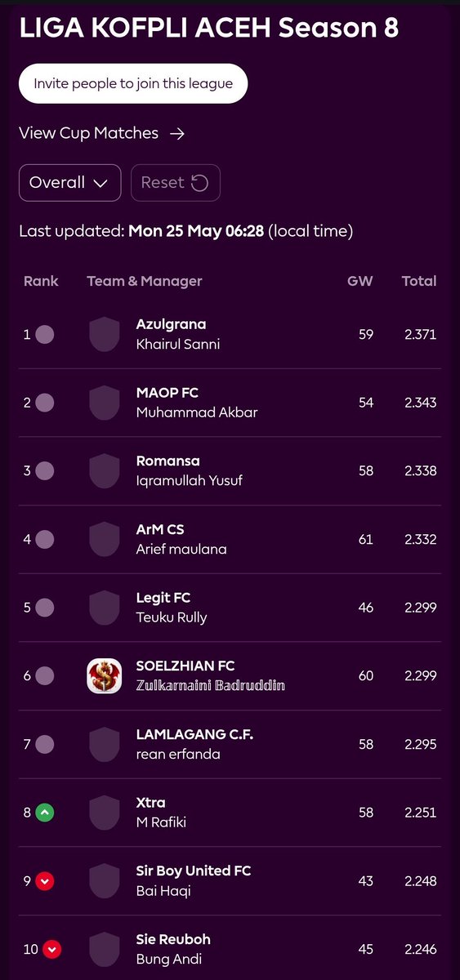This screenshot has width=460, height=980.
Task: Click the arrow icon after View Cup Matches
Action: coord(176,133)
